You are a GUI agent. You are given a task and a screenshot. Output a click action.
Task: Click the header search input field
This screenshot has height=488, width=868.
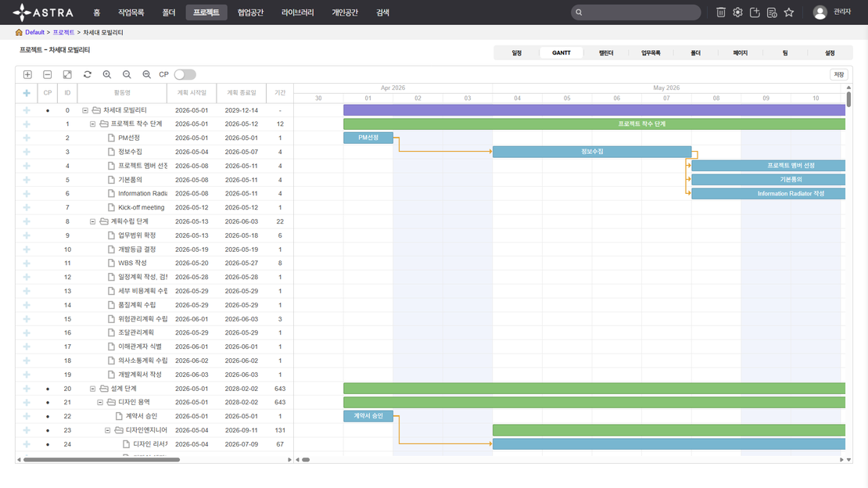636,13
